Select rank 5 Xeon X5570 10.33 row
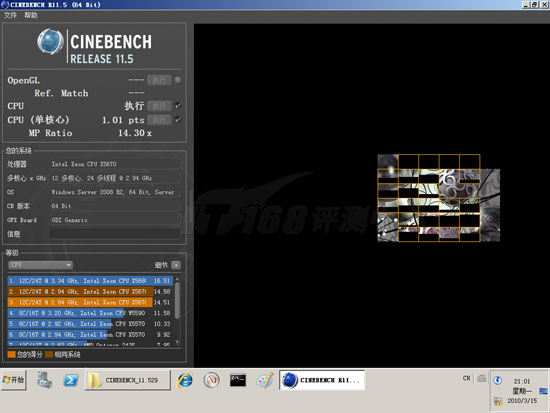Viewport: 550px width, 413px height. [90, 324]
